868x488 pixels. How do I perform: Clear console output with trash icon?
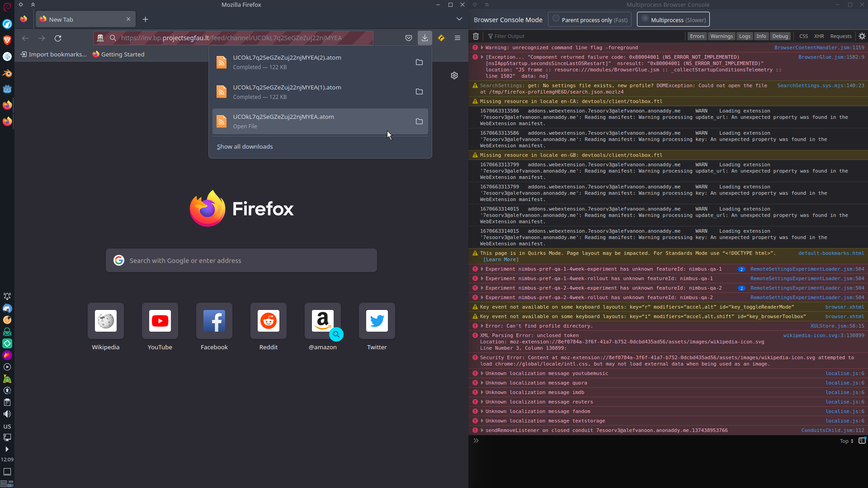pos(476,36)
